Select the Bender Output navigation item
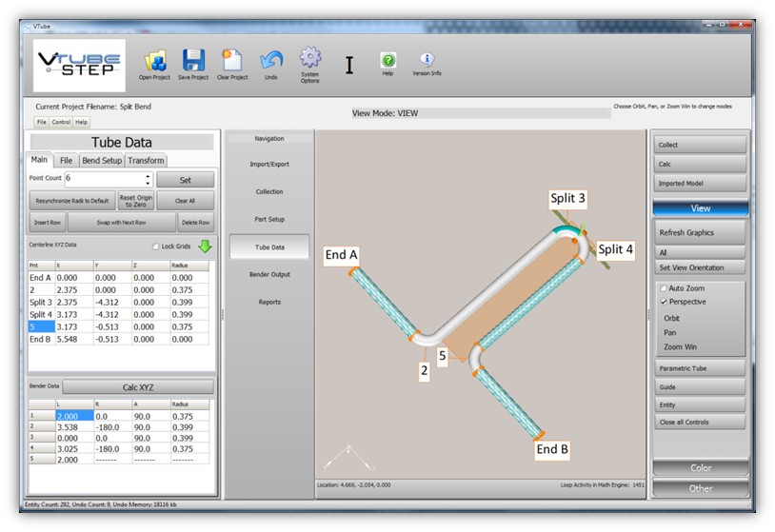The height and width of the screenshot is (532, 775). click(269, 275)
